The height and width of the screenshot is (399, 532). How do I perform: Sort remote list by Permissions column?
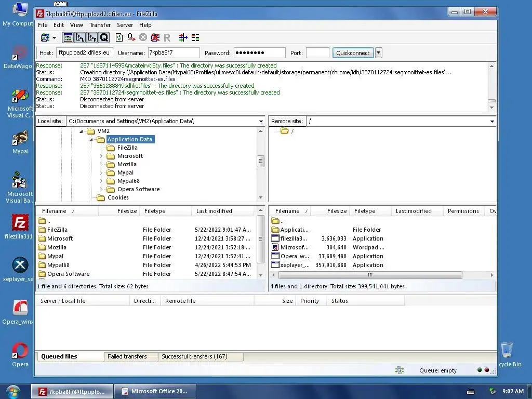tap(463, 211)
